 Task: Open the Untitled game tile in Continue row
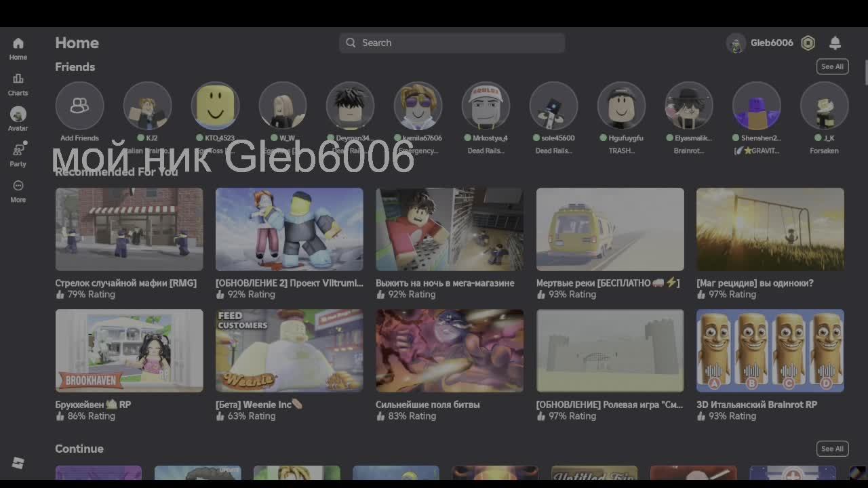click(x=594, y=473)
